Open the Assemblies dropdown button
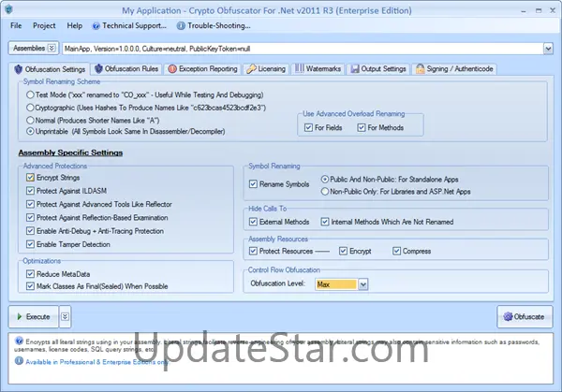The width and height of the screenshot is (562, 392). pos(34,48)
